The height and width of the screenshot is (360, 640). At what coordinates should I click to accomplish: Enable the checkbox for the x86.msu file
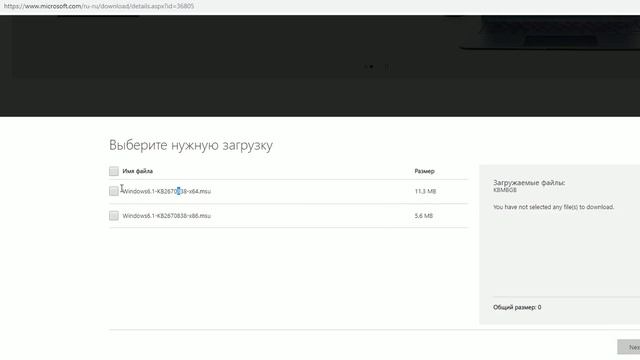click(x=114, y=216)
